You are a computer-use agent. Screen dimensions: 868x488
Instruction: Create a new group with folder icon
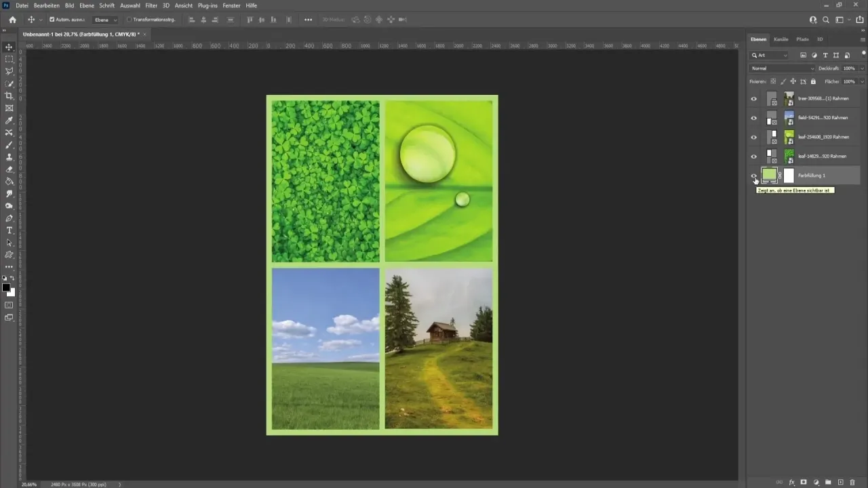828,482
